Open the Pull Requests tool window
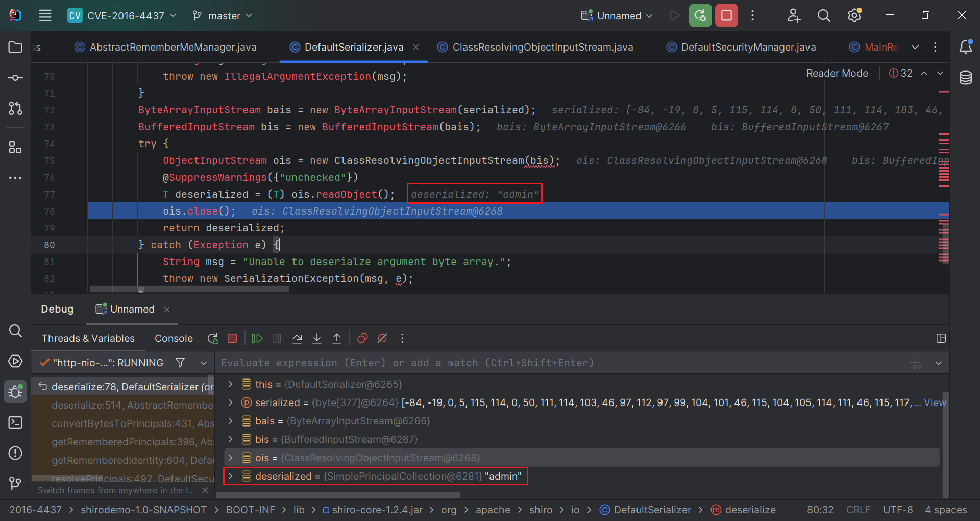Screen dimensions: 980x521 tap(15, 108)
